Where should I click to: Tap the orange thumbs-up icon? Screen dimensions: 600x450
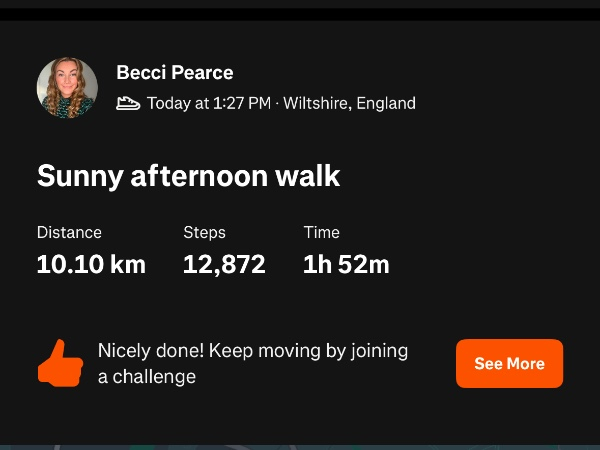pos(60,363)
